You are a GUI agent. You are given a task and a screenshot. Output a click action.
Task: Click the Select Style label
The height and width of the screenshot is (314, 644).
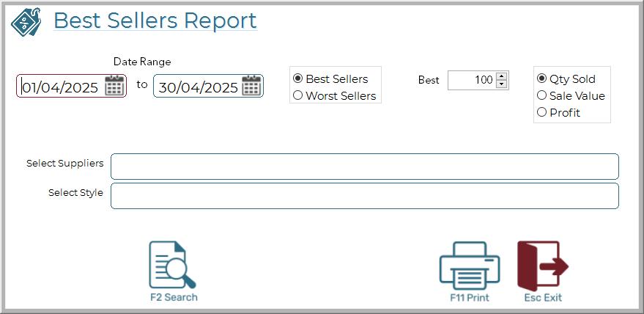point(75,193)
